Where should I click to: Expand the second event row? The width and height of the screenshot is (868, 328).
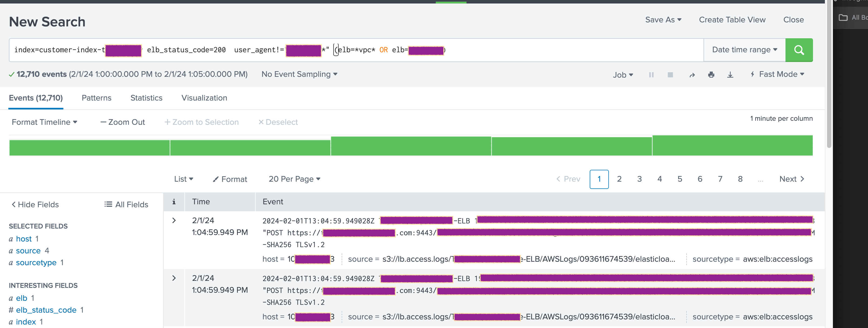174,278
